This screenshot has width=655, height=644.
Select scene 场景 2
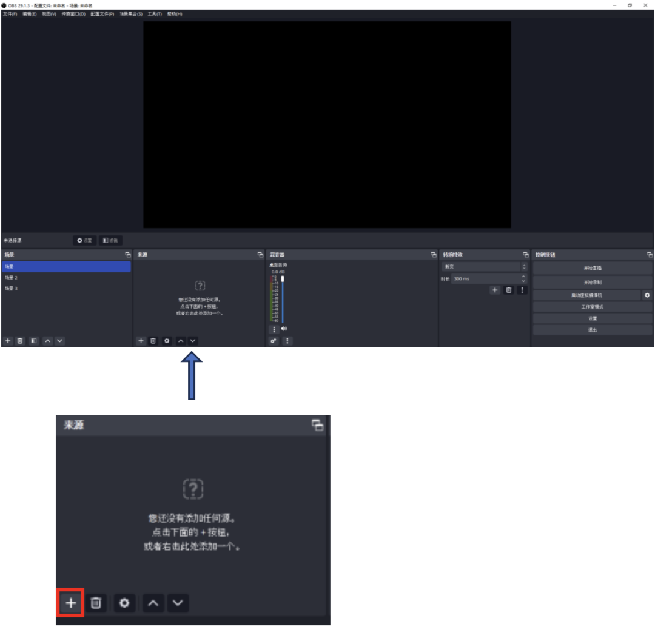pyautogui.click(x=67, y=277)
